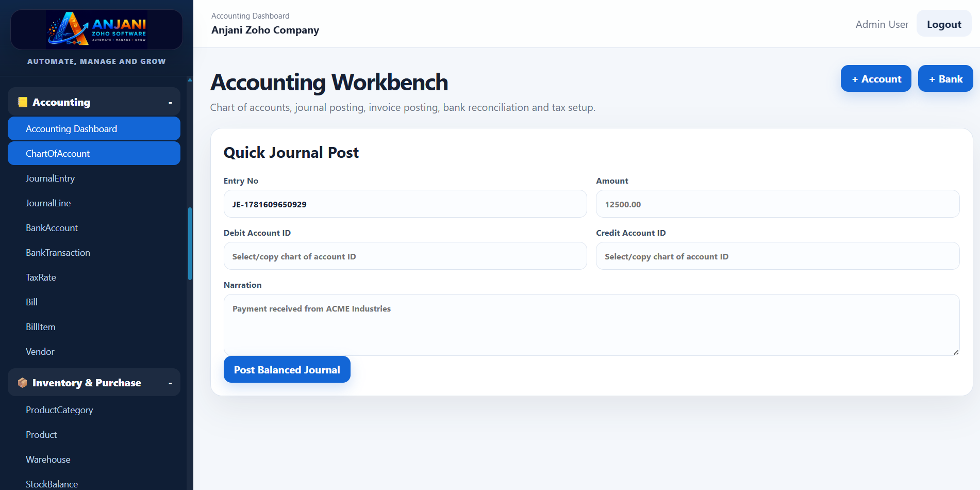Collapse the Accounting section
The image size is (980, 490).
tap(170, 103)
